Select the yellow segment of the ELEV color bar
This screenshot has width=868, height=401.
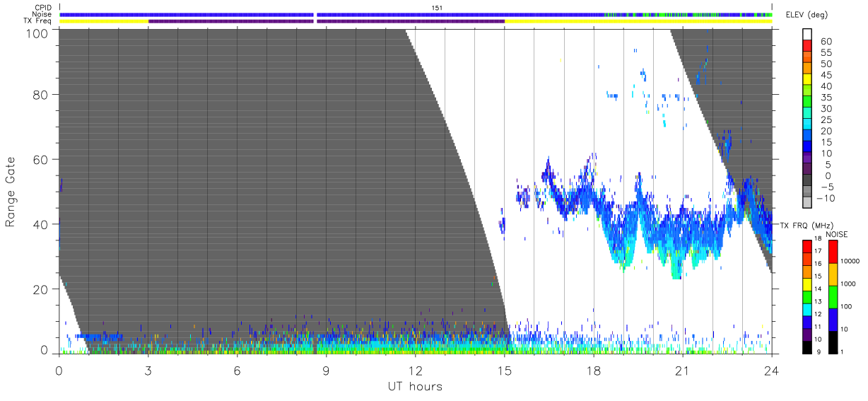pyautogui.click(x=807, y=81)
